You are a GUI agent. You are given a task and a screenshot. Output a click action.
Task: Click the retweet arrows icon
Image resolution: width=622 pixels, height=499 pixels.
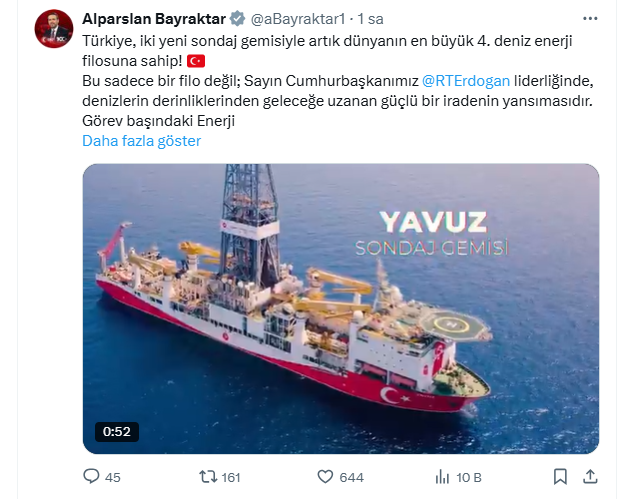click(x=207, y=476)
